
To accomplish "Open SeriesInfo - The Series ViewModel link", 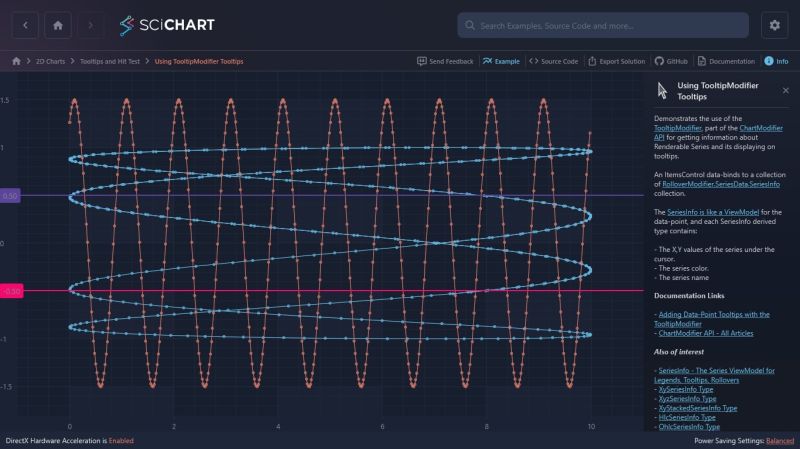I will [715, 375].
